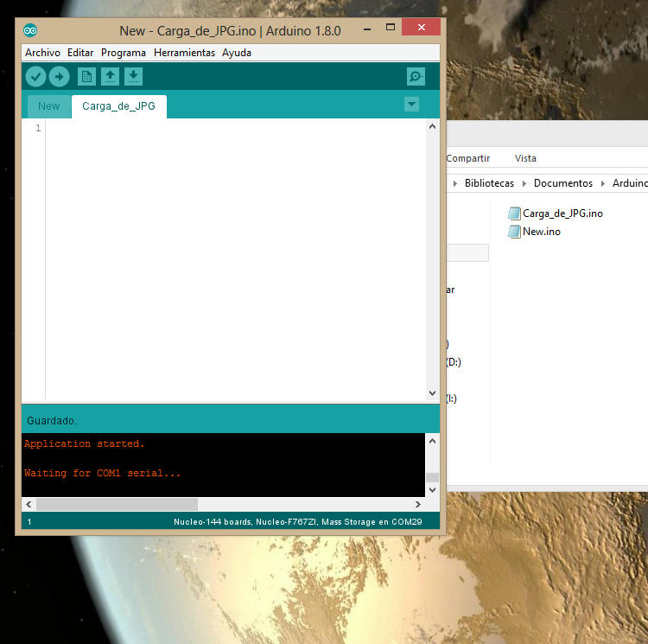Click console horizontal scroll left arrow
Screen dimensions: 648x644
coord(29,504)
